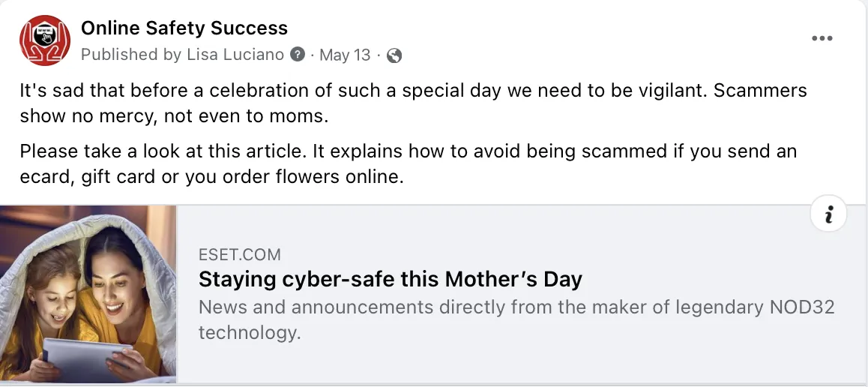This screenshot has height=387, width=868.
Task: Click the "Please take a look" paragraph
Action: point(408,164)
